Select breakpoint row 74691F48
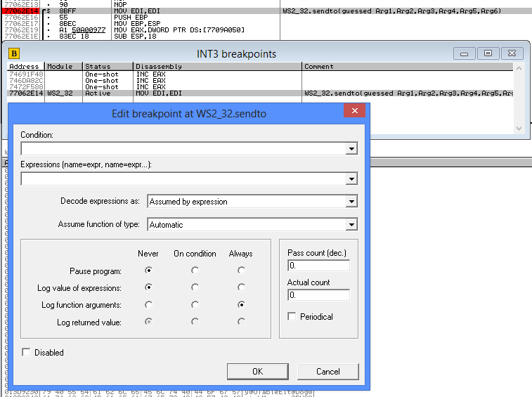Viewport: 532px width, 397px height. [x=260, y=74]
